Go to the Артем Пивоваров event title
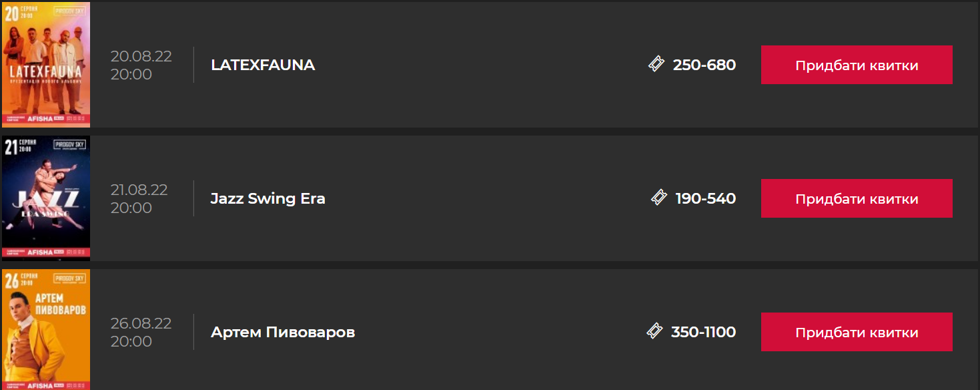 tap(283, 332)
